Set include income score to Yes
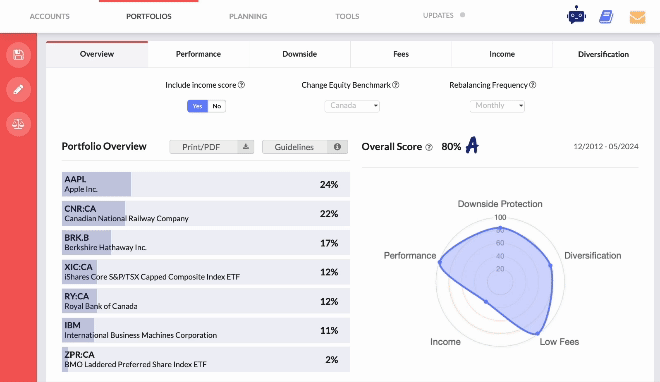The image size is (660, 382). [197, 106]
